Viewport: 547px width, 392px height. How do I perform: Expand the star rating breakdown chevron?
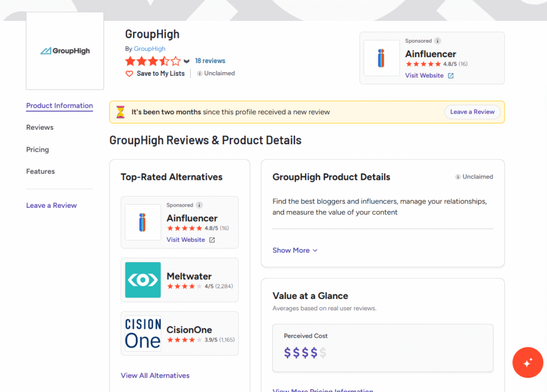(186, 61)
